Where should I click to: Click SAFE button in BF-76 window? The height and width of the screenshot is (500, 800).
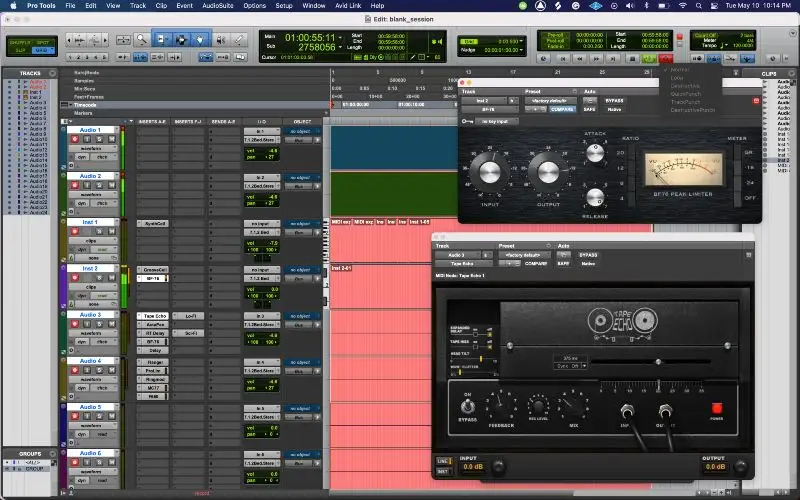coord(589,109)
